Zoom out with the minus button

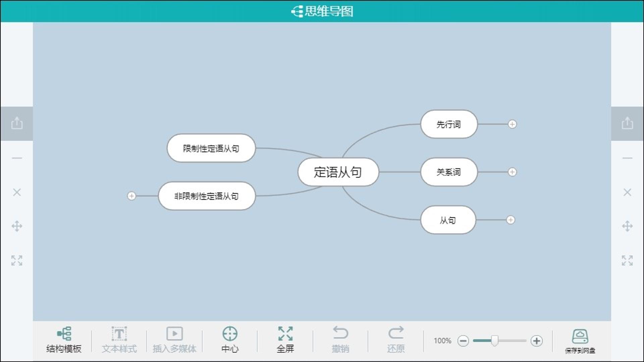coord(463,341)
